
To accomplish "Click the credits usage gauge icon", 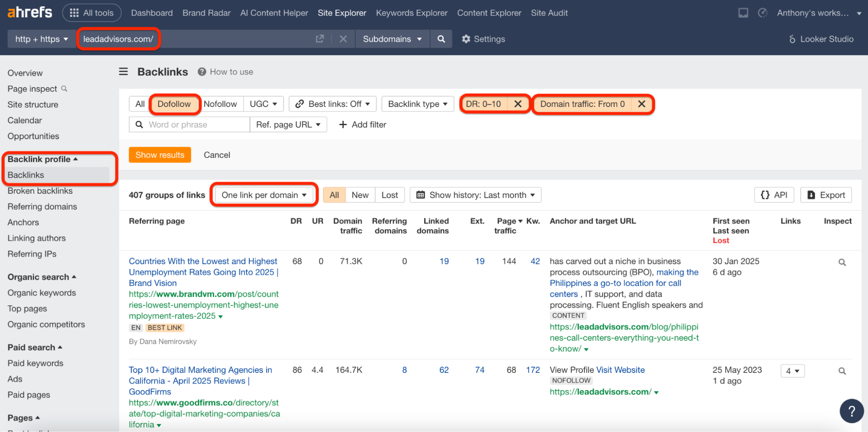I will pyautogui.click(x=762, y=13).
